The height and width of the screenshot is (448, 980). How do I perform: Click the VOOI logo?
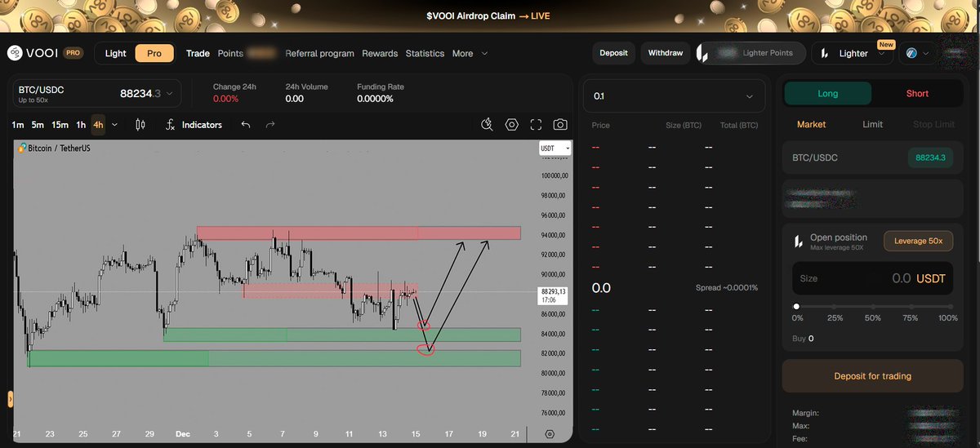33,53
